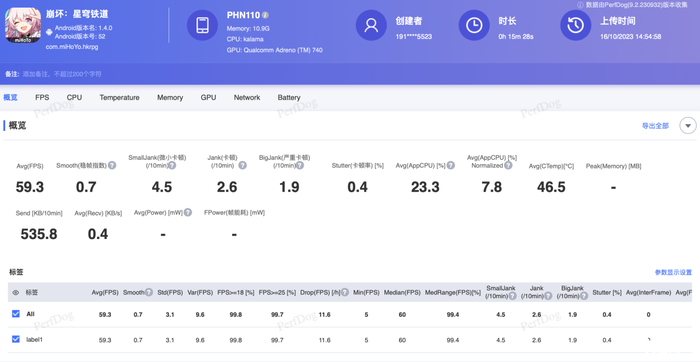The image size is (700, 362).
Task: Open the CPU tab
Action: (x=74, y=97)
